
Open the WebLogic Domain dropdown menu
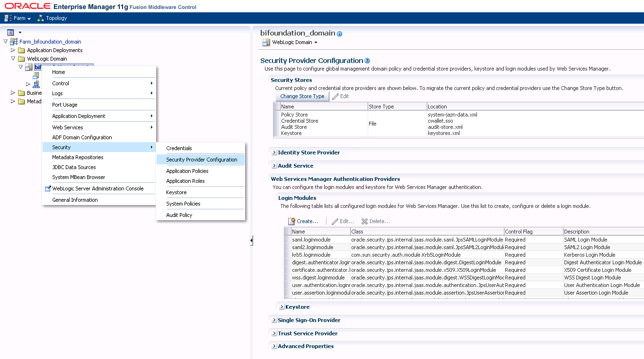291,42
